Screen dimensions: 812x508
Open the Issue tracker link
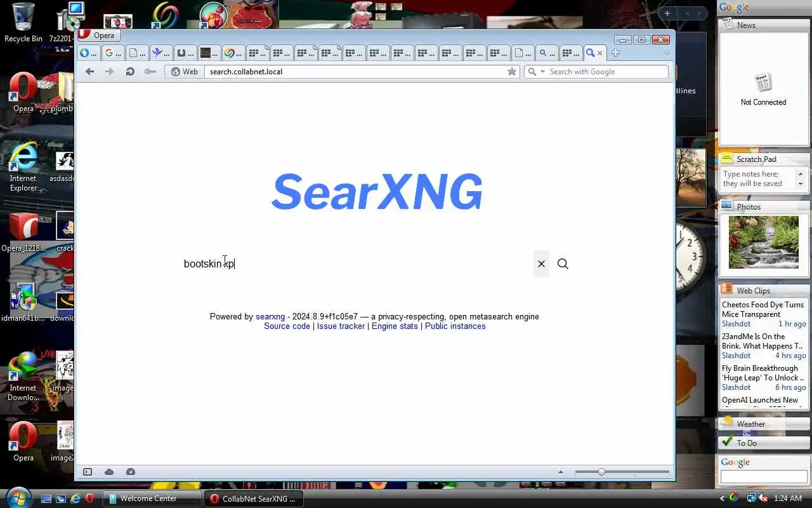(341, 326)
